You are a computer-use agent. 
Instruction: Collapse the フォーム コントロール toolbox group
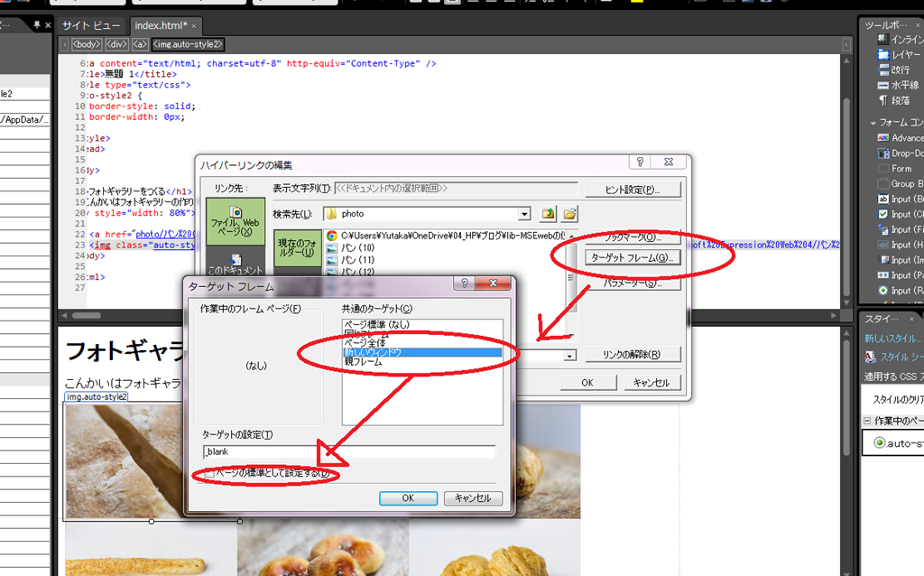pos(873,123)
